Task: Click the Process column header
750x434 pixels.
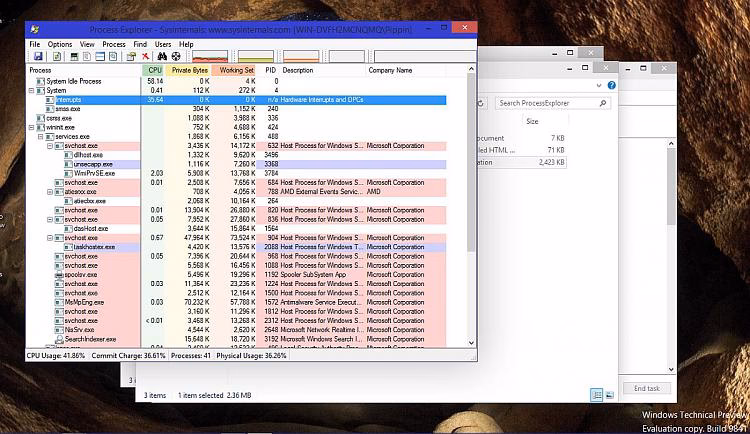Action: 84,70
